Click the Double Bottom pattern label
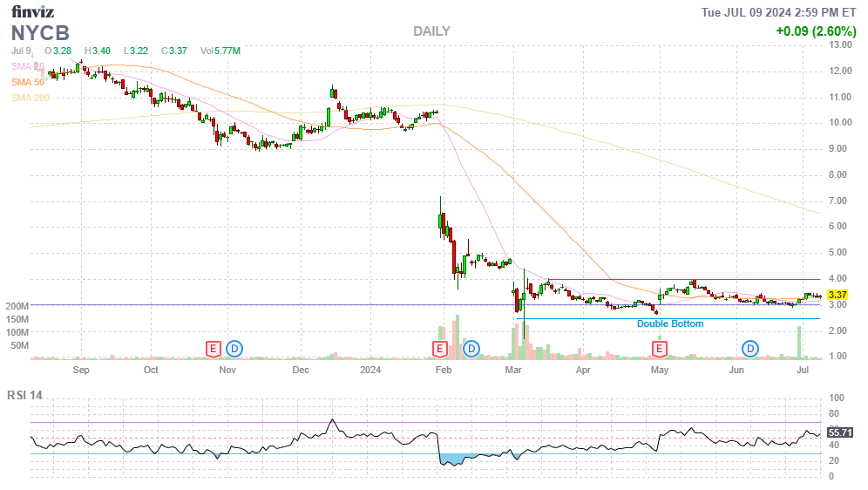 tap(669, 323)
